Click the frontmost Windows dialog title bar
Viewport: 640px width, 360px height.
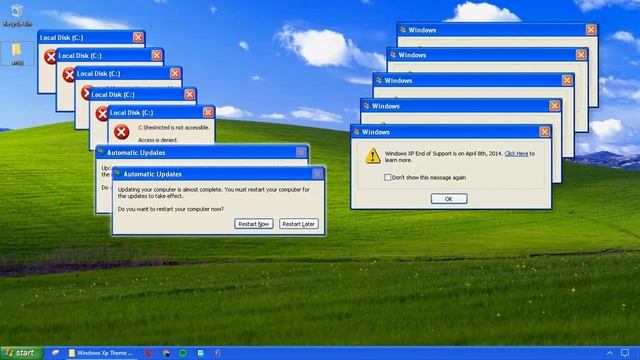pos(451,132)
